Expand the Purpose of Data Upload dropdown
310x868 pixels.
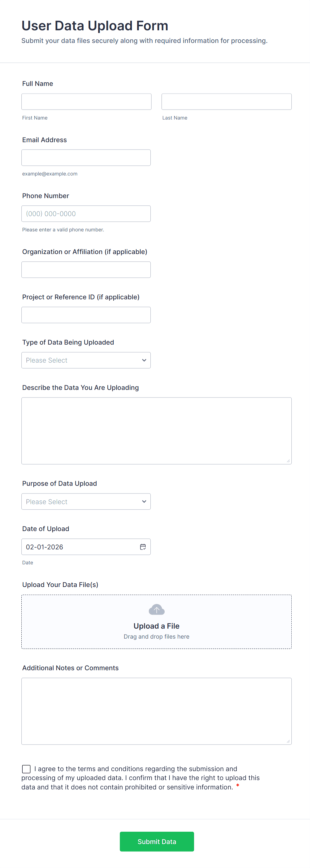pyautogui.click(x=86, y=501)
